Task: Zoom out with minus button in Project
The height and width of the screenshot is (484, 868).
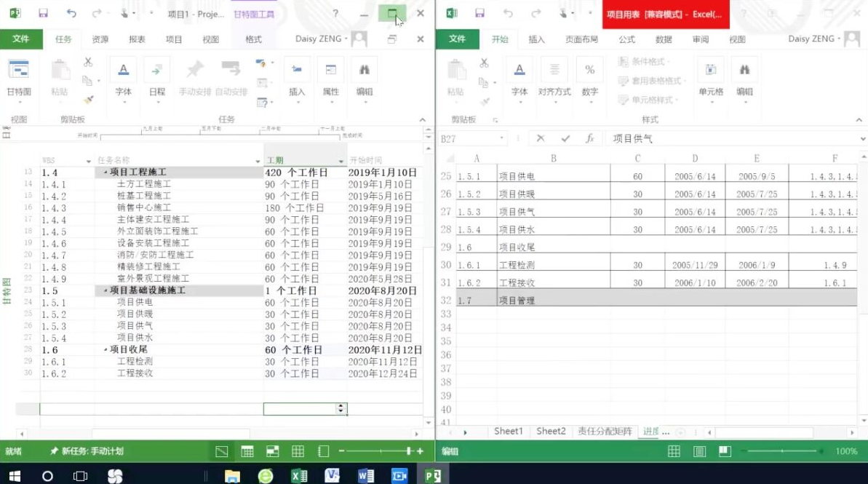Action: pyautogui.click(x=341, y=451)
